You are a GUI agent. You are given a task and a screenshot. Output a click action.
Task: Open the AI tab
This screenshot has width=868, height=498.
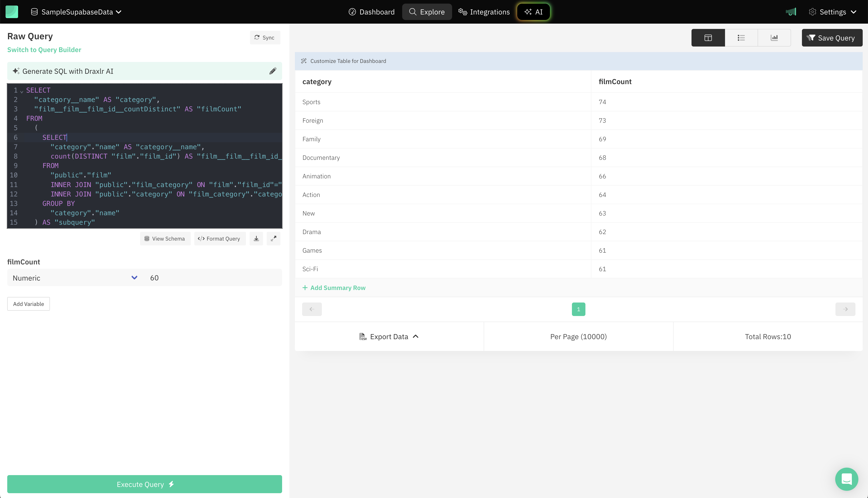533,12
